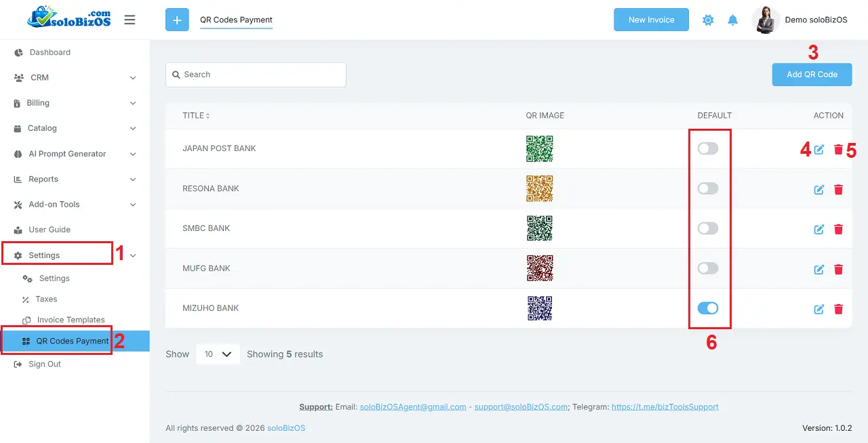Delete the MUFG BANK QR code
This screenshot has width=868, height=443.
(x=838, y=270)
